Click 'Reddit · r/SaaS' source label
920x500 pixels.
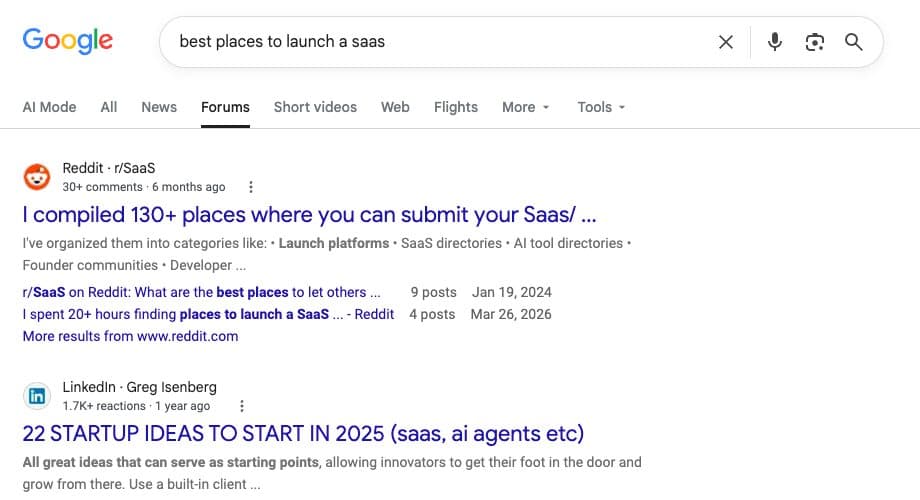pos(109,168)
